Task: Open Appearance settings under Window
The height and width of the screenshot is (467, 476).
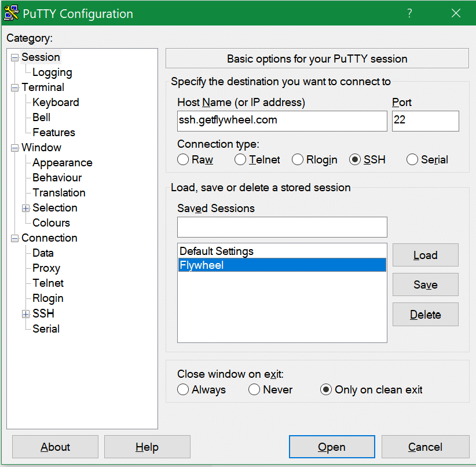Action: click(62, 163)
